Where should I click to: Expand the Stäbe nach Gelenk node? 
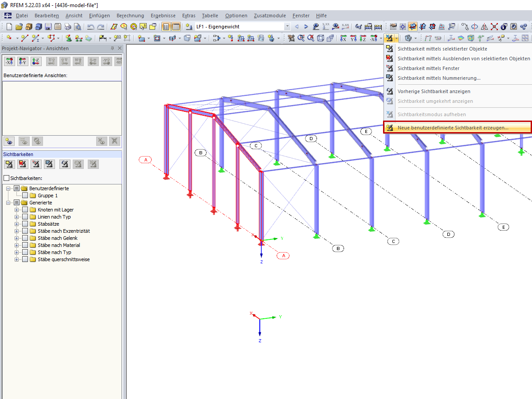coord(17,238)
